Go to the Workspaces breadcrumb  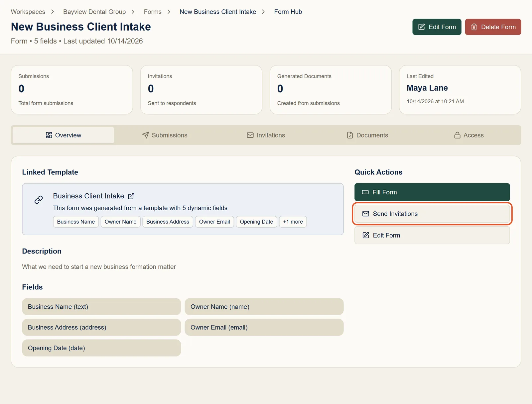point(28,12)
